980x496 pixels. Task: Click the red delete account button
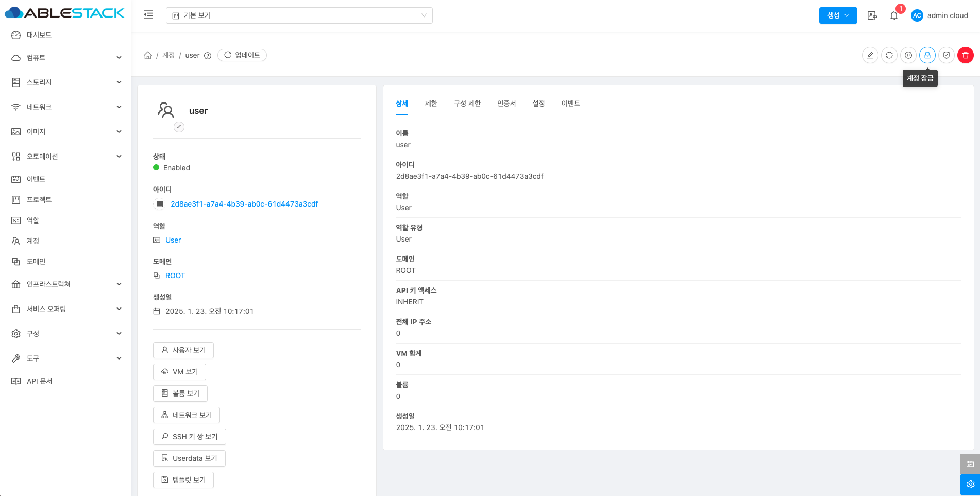click(x=965, y=55)
